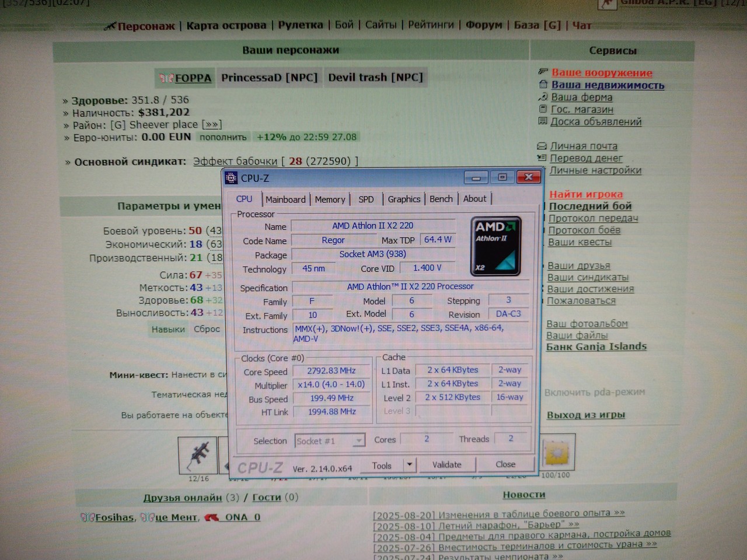
Task: Click the house icon beside Ваша недвижимость
Action: coord(543,85)
